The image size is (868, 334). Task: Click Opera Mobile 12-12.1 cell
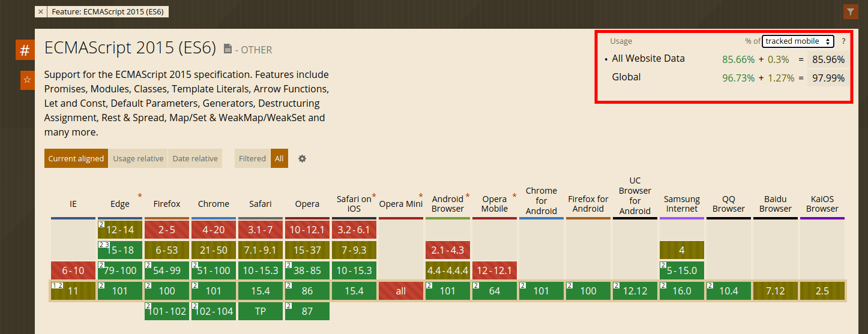(495, 270)
